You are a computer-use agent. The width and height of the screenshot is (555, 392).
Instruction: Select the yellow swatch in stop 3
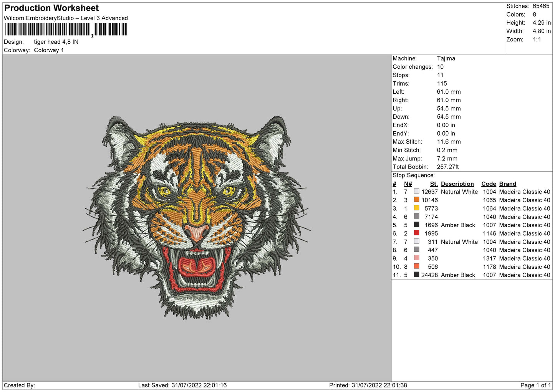click(x=416, y=208)
